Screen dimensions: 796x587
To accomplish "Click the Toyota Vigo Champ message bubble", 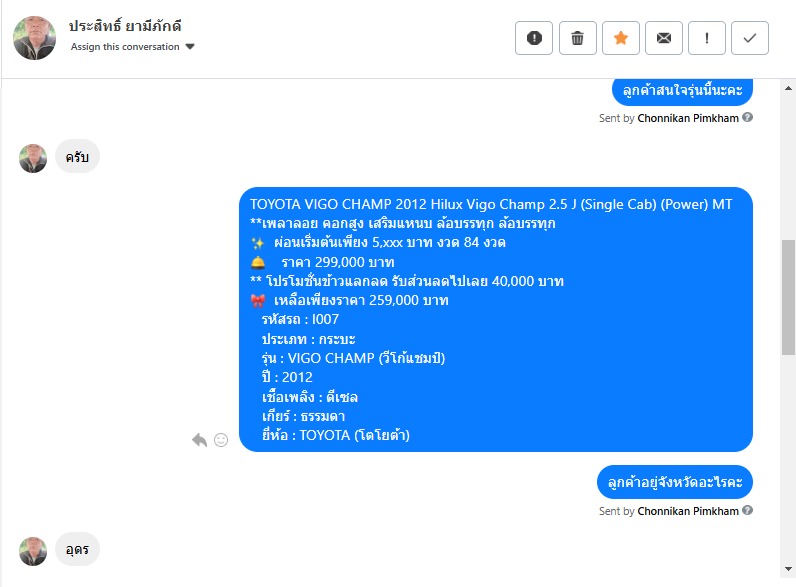I will (x=496, y=319).
